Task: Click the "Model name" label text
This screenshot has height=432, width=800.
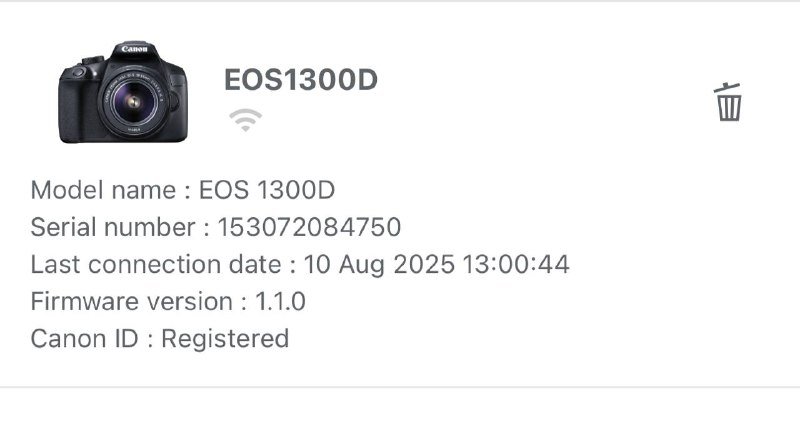Action: (103, 190)
